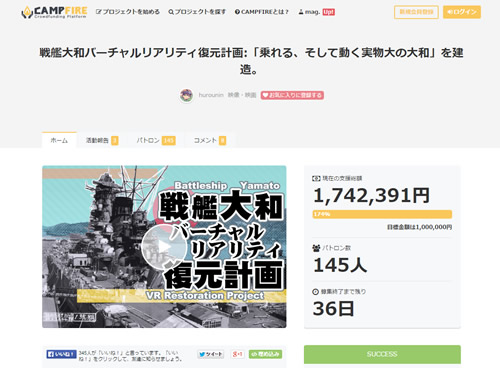
Task: Click the Google +1 button
Action: 237,354
